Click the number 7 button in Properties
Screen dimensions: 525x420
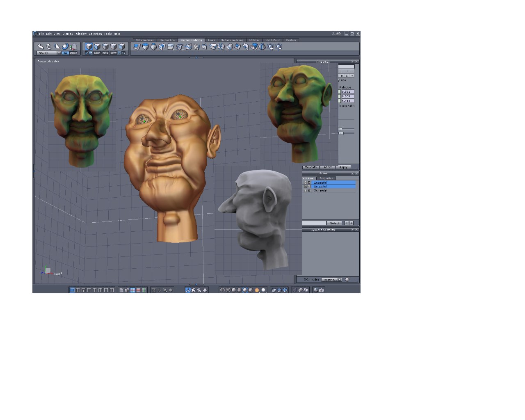click(x=352, y=76)
